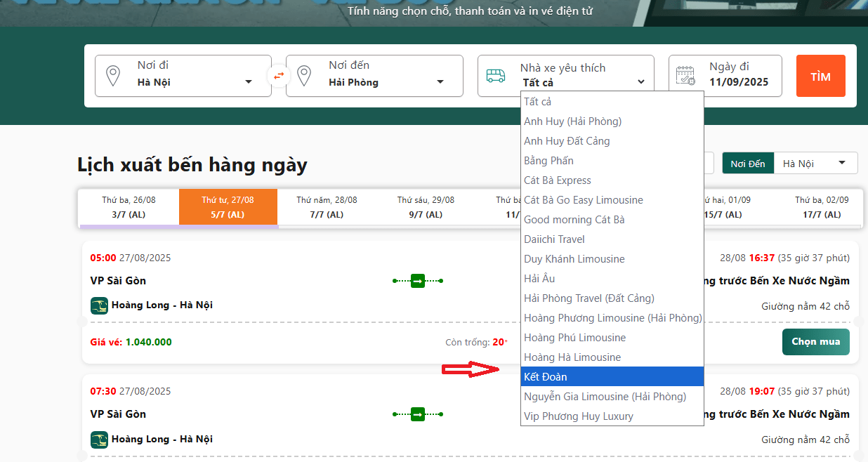This screenshot has height=462, width=868.
Task: Click the calendar icon beside Ngày đi
Action: coord(685,76)
